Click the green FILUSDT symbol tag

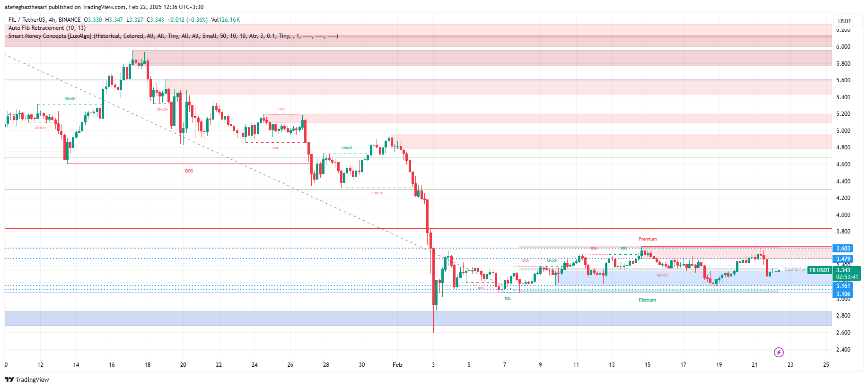[x=819, y=270]
